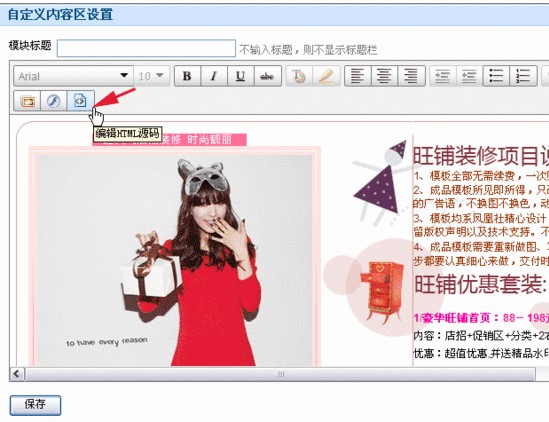Open the font size 10 dropdown

pos(151,76)
